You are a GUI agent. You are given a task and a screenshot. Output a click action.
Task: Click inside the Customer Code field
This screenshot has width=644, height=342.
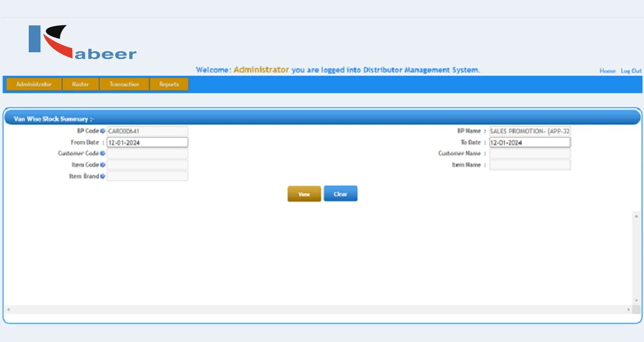tap(146, 153)
